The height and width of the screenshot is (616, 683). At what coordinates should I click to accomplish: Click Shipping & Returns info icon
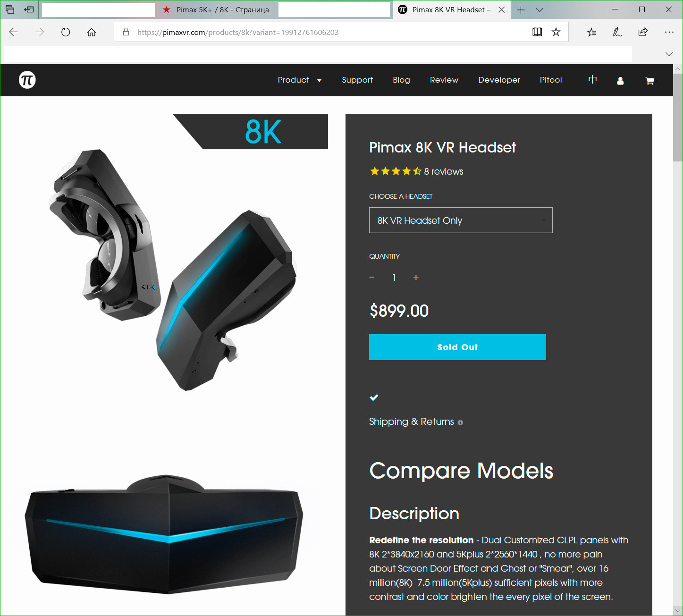coord(460,423)
